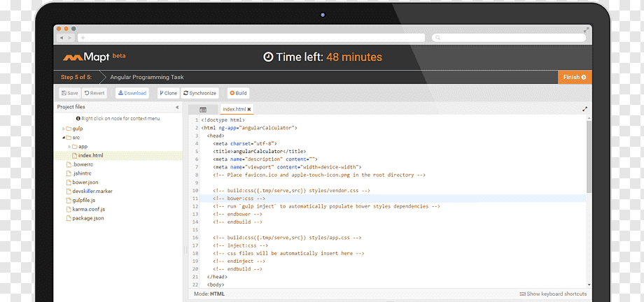
Task: Click line number 16 in gutter
Action: (195, 238)
